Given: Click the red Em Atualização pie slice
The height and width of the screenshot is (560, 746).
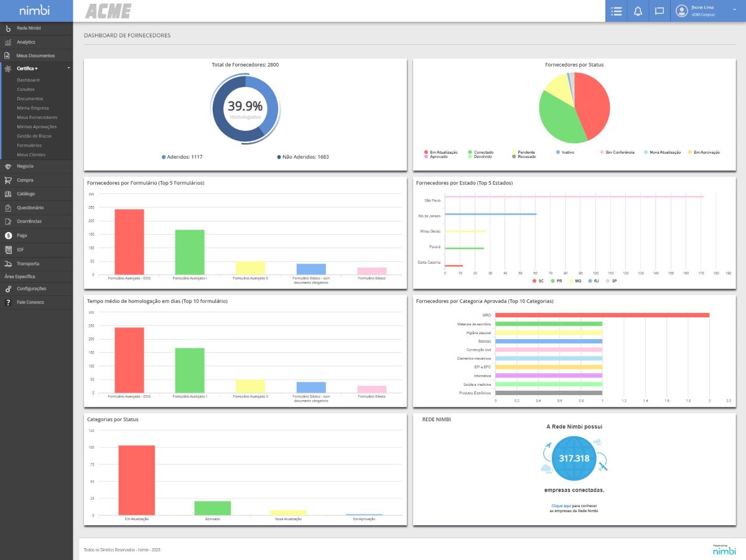Looking at the screenshot, I should (593, 106).
